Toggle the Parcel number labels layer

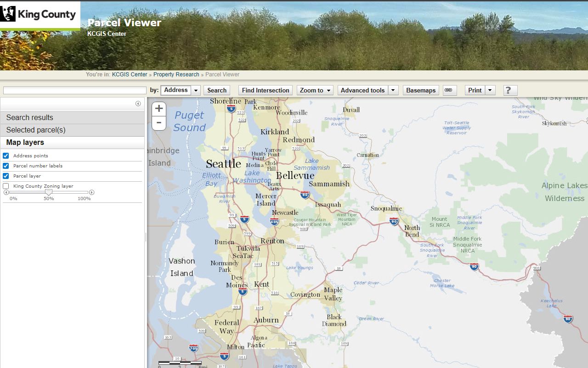(6, 166)
